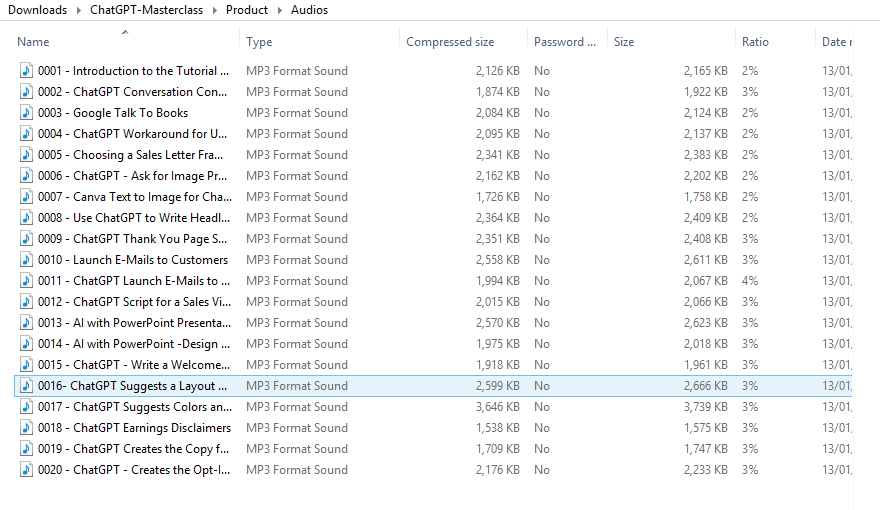This screenshot has width=880, height=510.
Task: Click password value 'No' in 0013 row
Action: coord(542,323)
